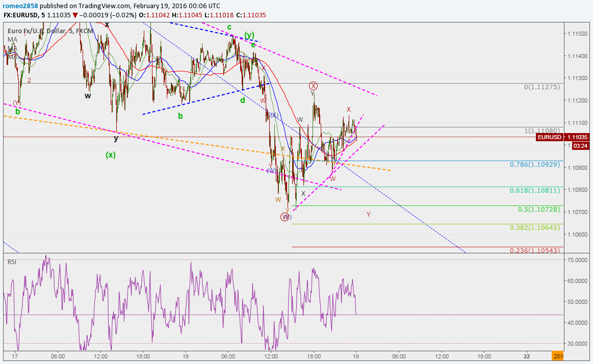Click the high value H:1.11045
The image size is (593, 364).
(x=187, y=15)
